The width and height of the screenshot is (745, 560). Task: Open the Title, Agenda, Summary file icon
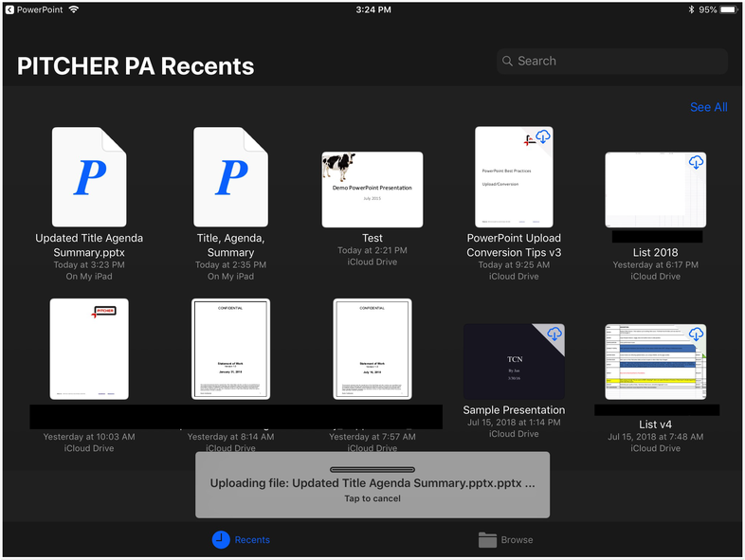point(230,177)
